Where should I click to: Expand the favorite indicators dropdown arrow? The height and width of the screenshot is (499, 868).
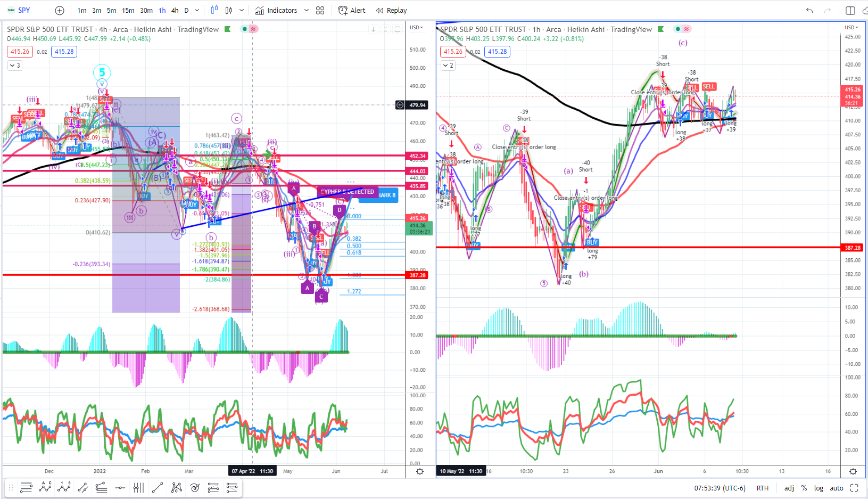[x=307, y=10]
